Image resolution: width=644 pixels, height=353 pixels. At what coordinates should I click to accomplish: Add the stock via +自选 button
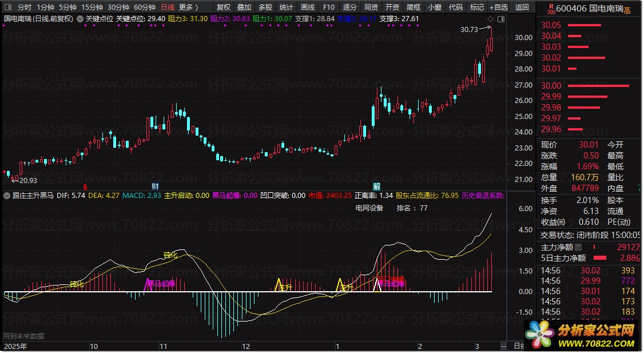(x=498, y=7)
